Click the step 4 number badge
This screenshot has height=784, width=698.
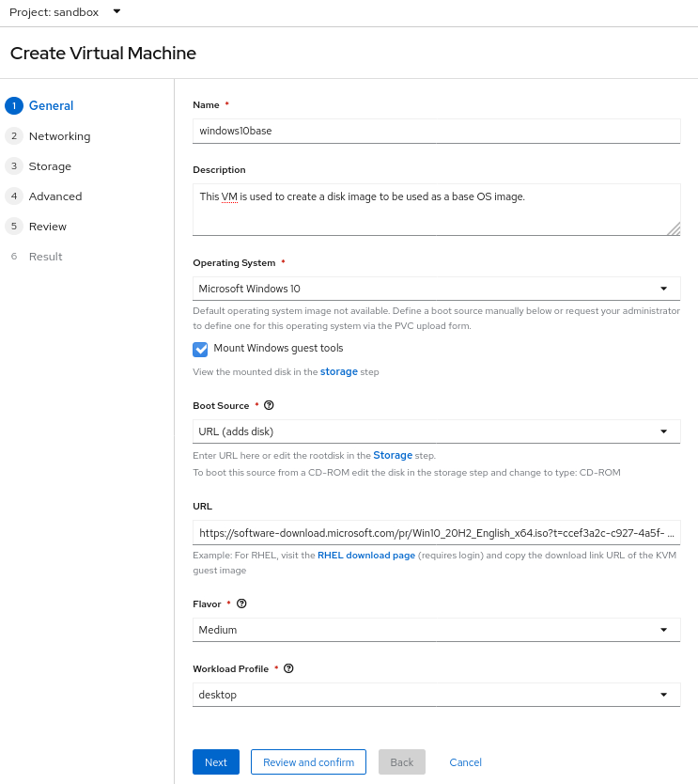(13, 196)
